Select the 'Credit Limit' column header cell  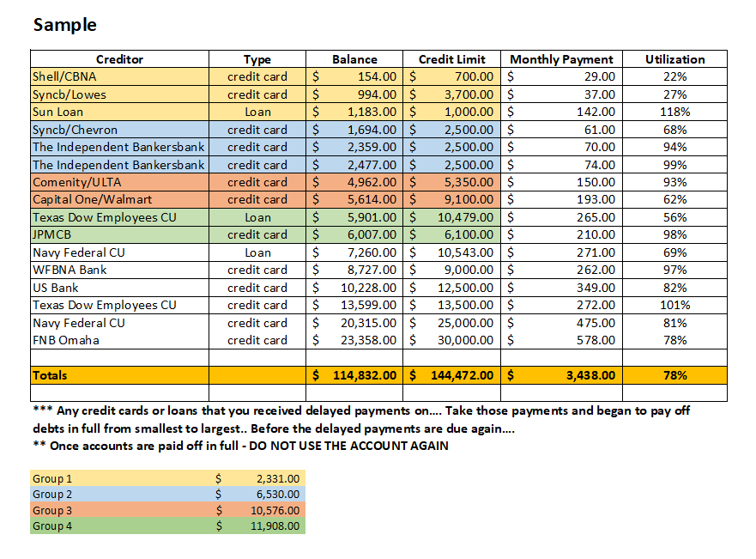click(451, 59)
